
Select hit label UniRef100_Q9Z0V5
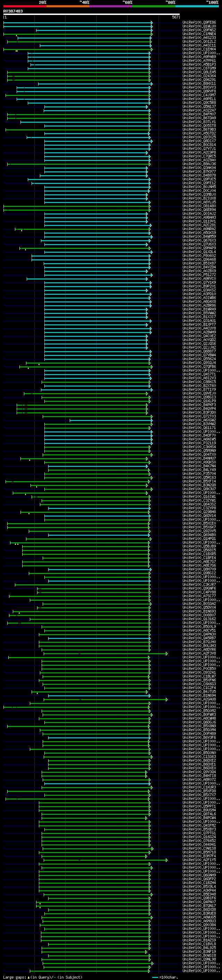tap(199, 531)
